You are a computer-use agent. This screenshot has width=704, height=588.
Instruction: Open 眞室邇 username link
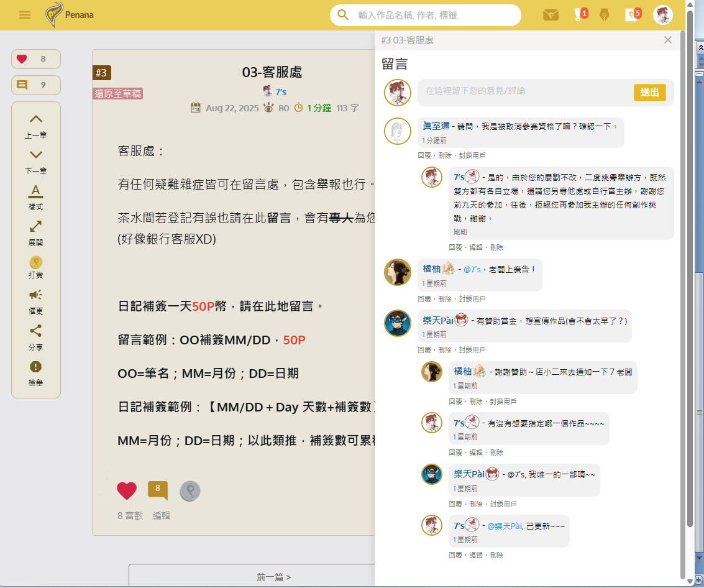click(x=436, y=126)
